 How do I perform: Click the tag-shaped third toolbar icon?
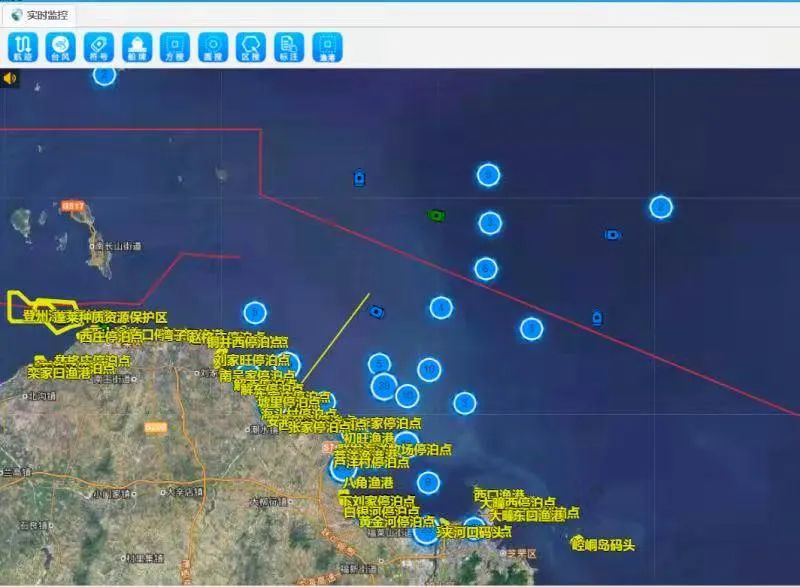[99, 47]
